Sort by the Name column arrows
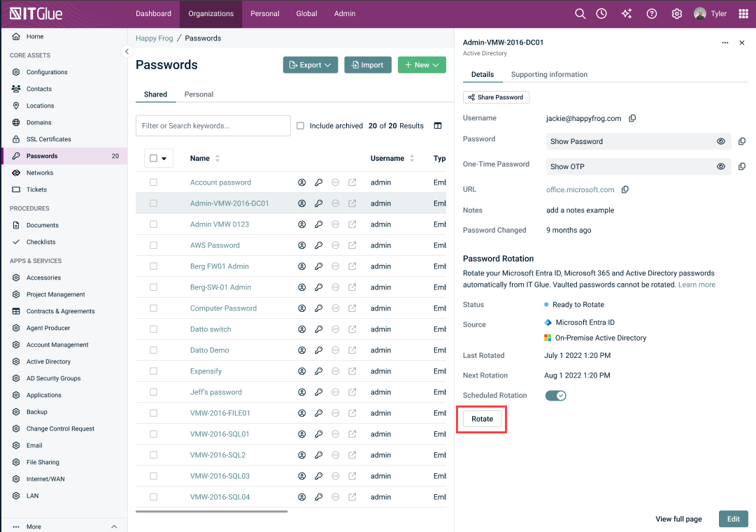The height and width of the screenshot is (532, 756). point(217,158)
